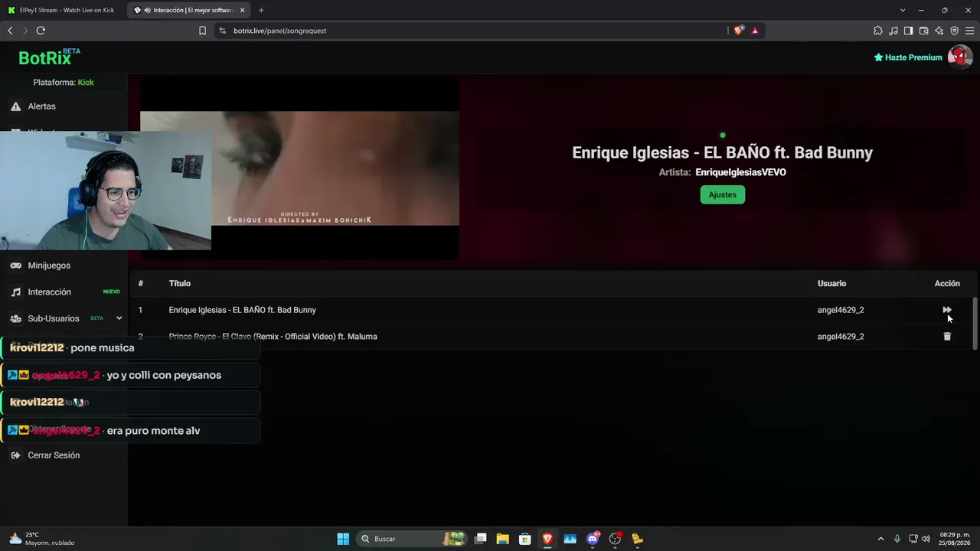Skip the current song with the fast-forward icon
This screenshot has width=980, height=551.
coord(946,310)
